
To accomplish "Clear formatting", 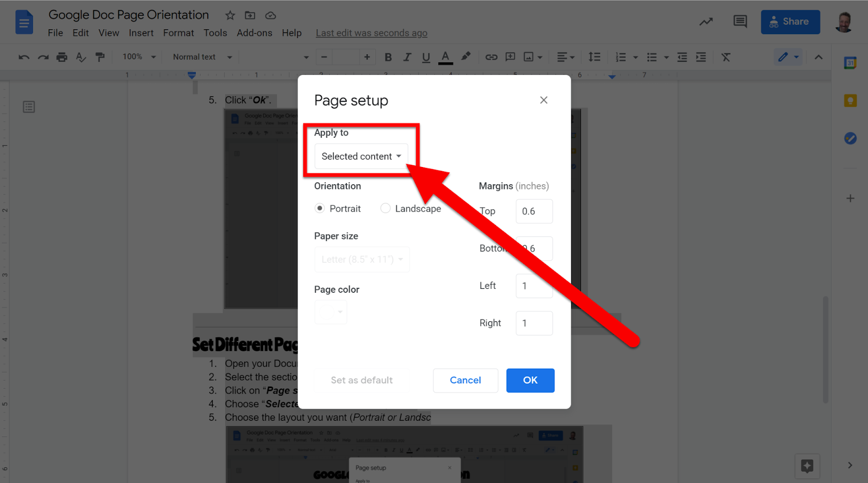I will (x=726, y=57).
